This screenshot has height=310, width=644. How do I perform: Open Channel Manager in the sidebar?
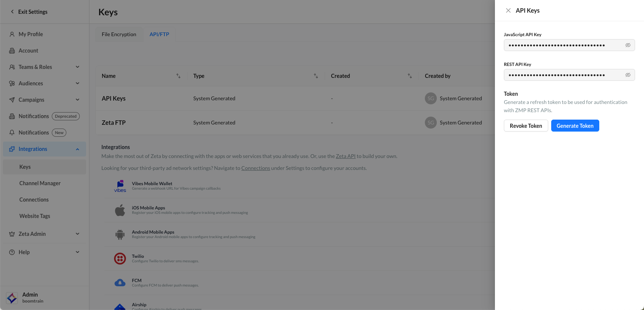[x=40, y=183]
